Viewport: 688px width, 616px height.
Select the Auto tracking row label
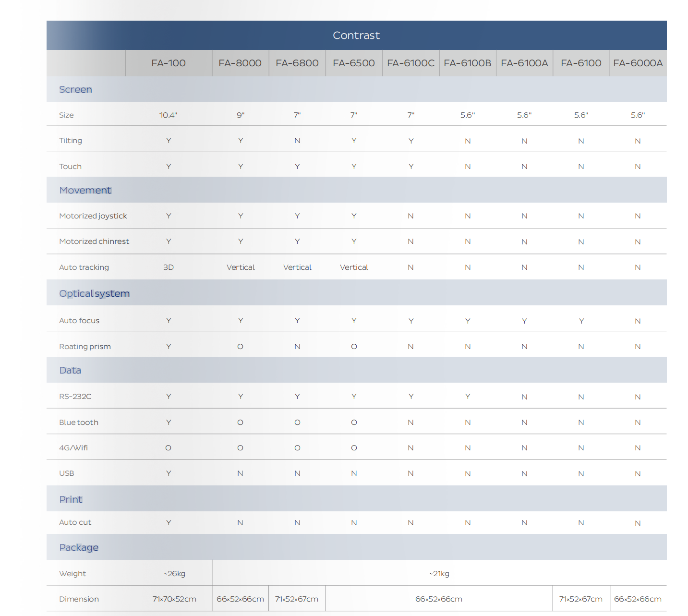point(84,267)
